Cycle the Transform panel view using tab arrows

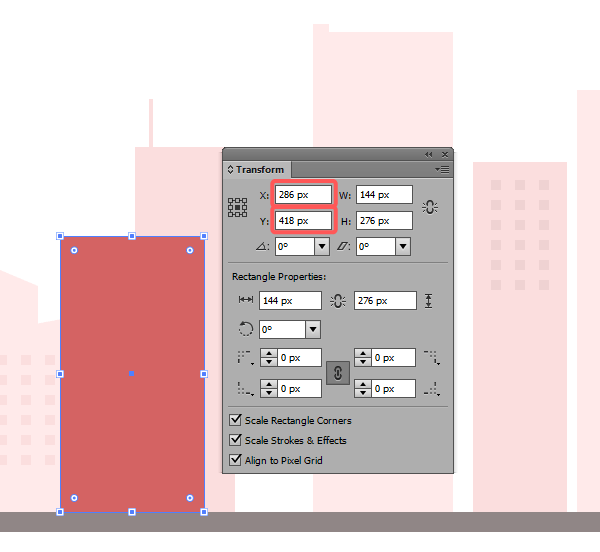click(x=230, y=169)
